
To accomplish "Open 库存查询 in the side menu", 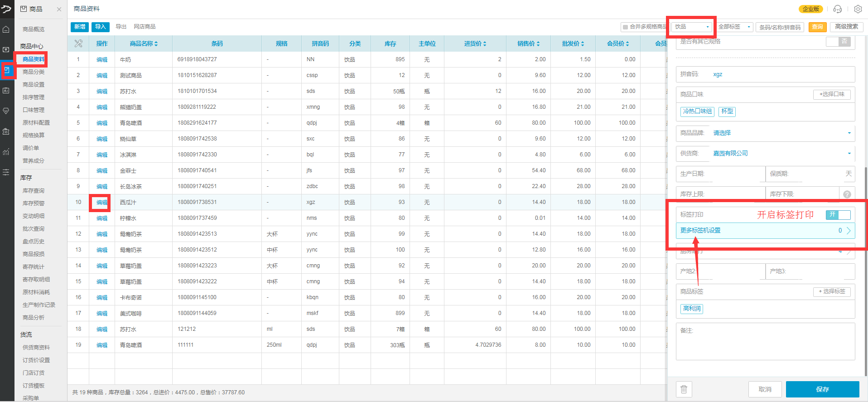I will (x=34, y=191).
